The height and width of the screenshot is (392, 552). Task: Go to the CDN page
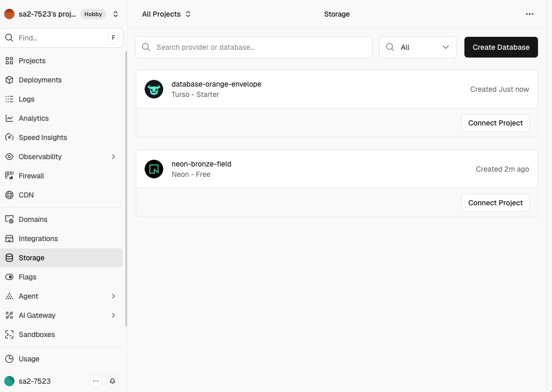click(x=26, y=195)
